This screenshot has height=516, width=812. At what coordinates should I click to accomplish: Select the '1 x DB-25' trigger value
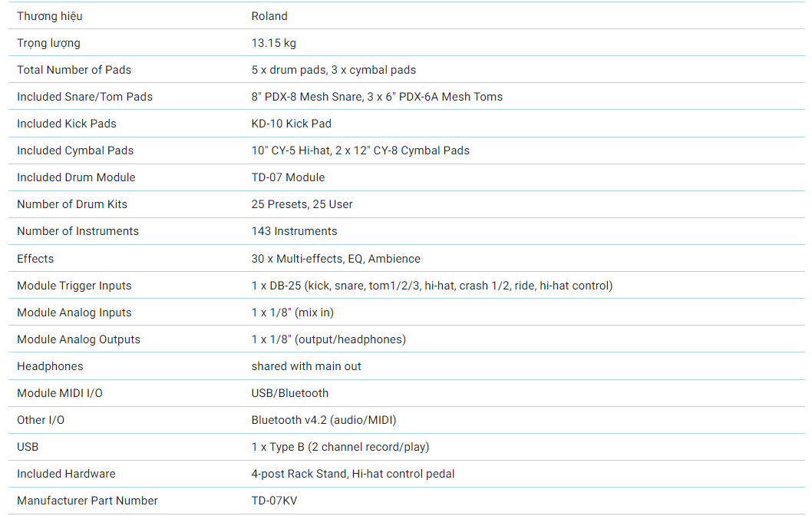click(x=432, y=286)
